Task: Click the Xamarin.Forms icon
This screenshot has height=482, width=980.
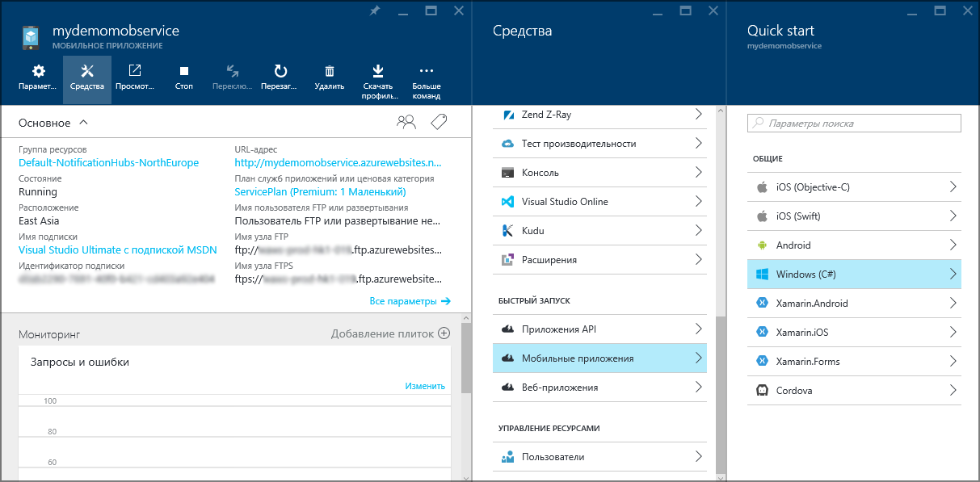Action: [x=761, y=362]
